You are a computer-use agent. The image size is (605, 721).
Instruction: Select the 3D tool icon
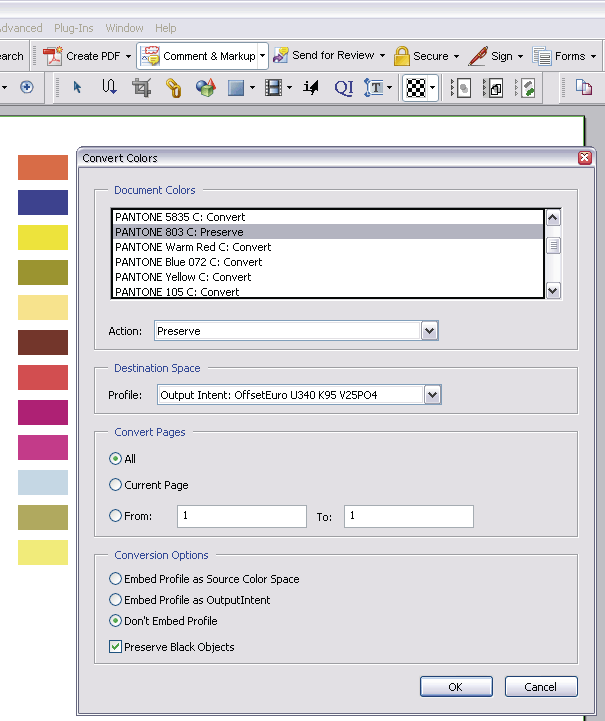tap(205, 87)
